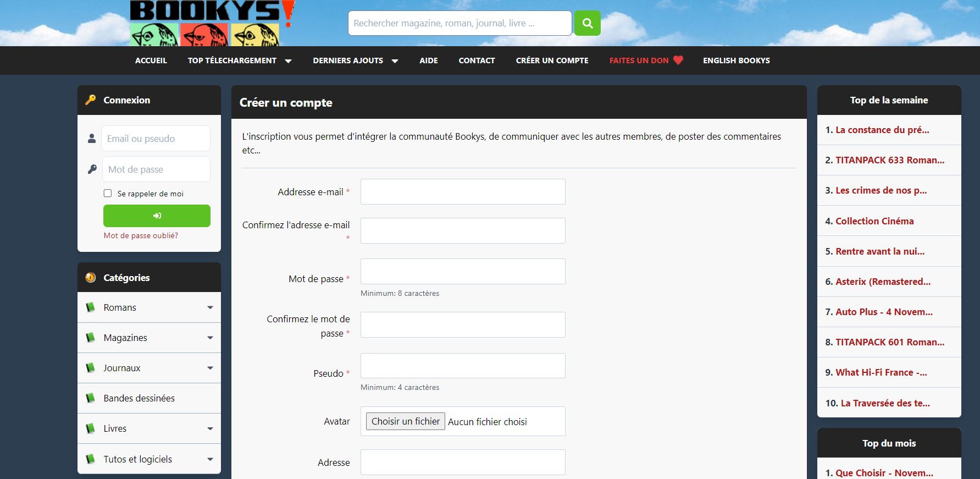The height and width of the screenshot is (479, 980).
Task: Click Choisir un fichier avatar button
Action: pos(406,421)
